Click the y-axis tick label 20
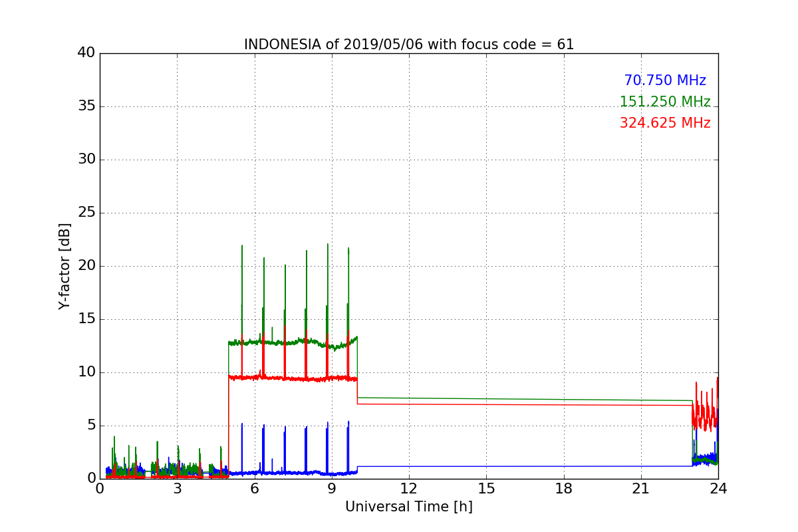The image size is (798, 532). (86, 266)
